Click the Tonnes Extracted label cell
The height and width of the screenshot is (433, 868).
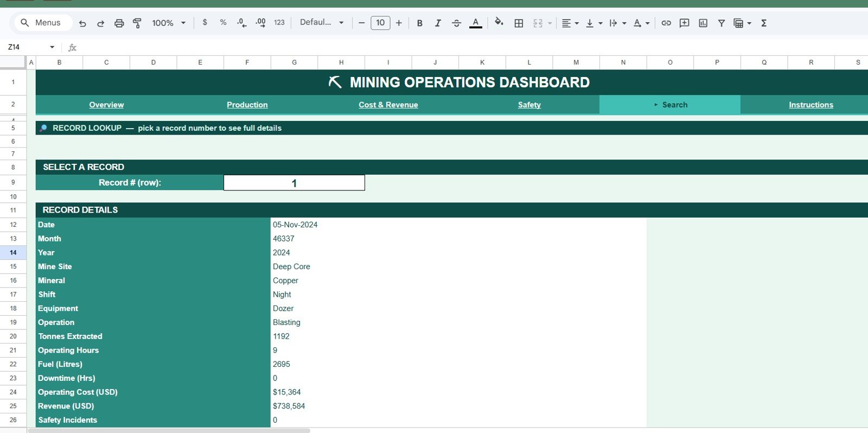153,336
